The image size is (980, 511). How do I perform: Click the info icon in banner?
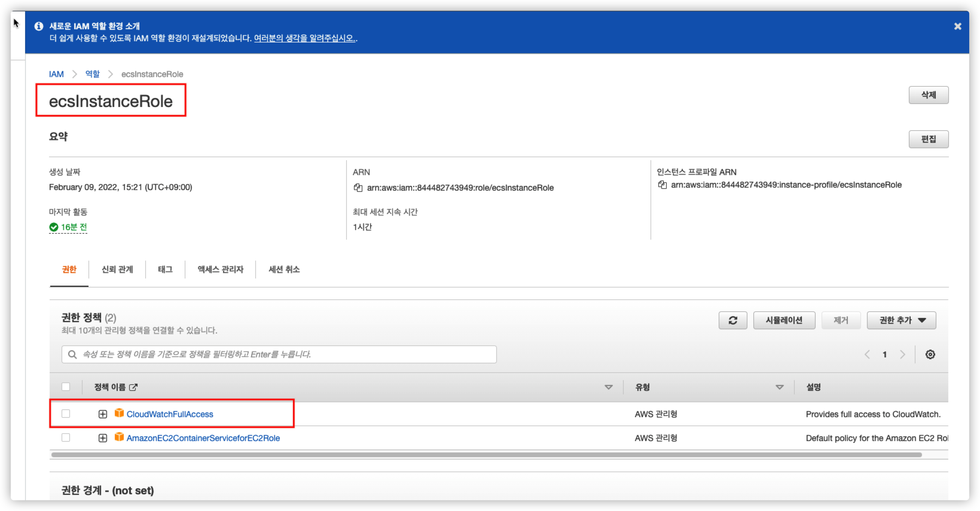click(x=39, y=26)
